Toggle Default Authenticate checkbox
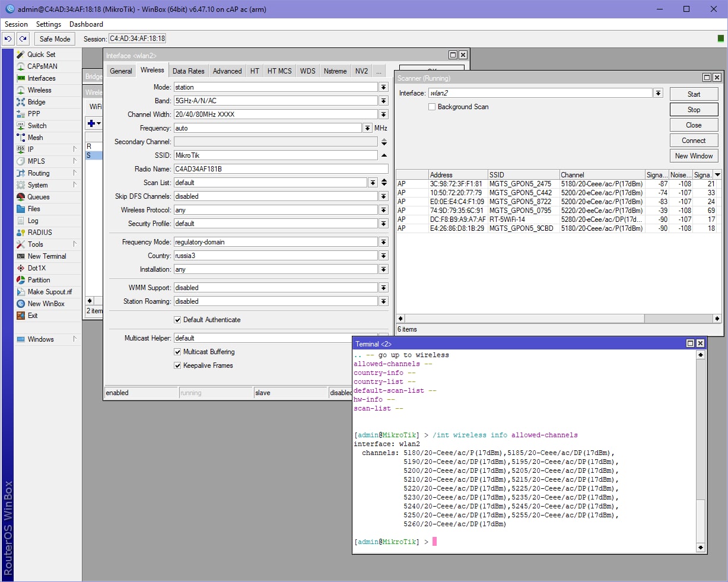The height and width of the screenshot is (582, 728). click(x=177, y=320)
